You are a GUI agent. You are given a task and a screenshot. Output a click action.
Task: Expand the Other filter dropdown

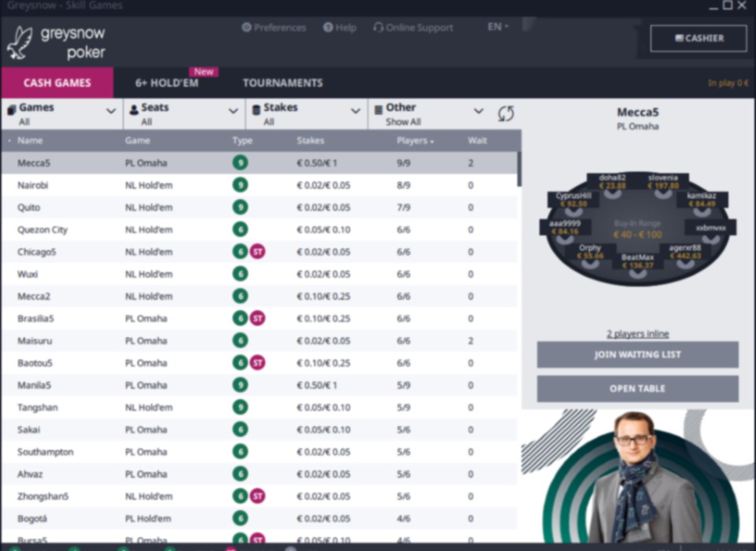click(x=429, y=114)
